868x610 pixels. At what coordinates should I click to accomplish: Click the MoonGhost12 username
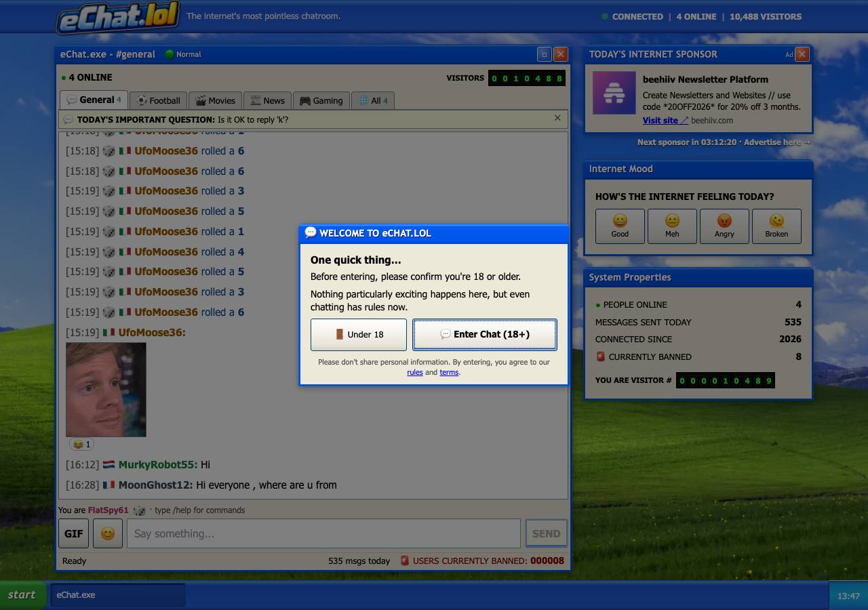156,485
